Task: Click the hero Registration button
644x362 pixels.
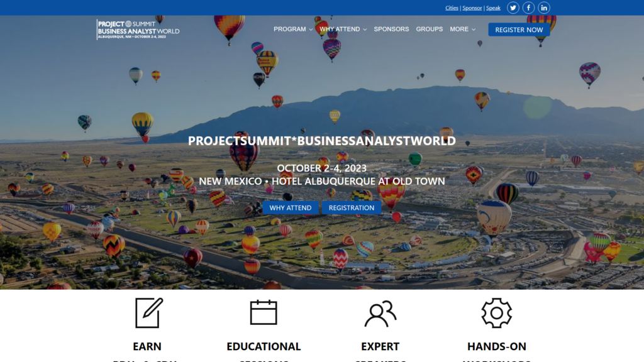Action: pos(352,207)
